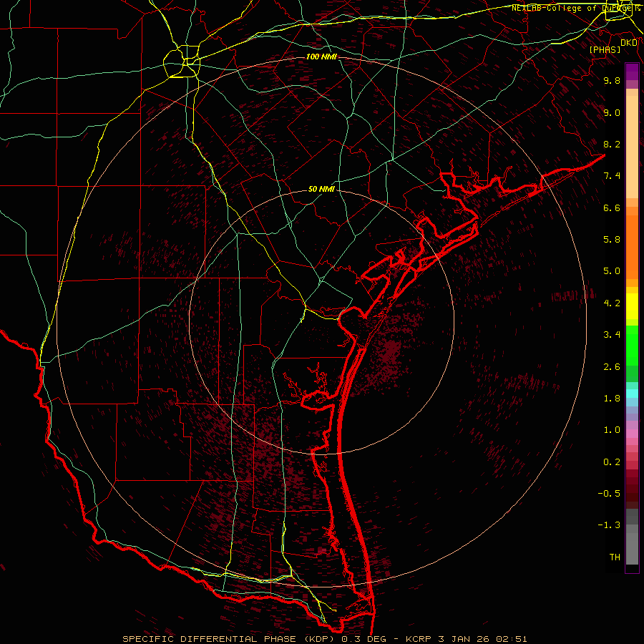The width and height of the screenshot is (644, 644).
Task: Select the 5.0 scale label
Action: (612, 271)
